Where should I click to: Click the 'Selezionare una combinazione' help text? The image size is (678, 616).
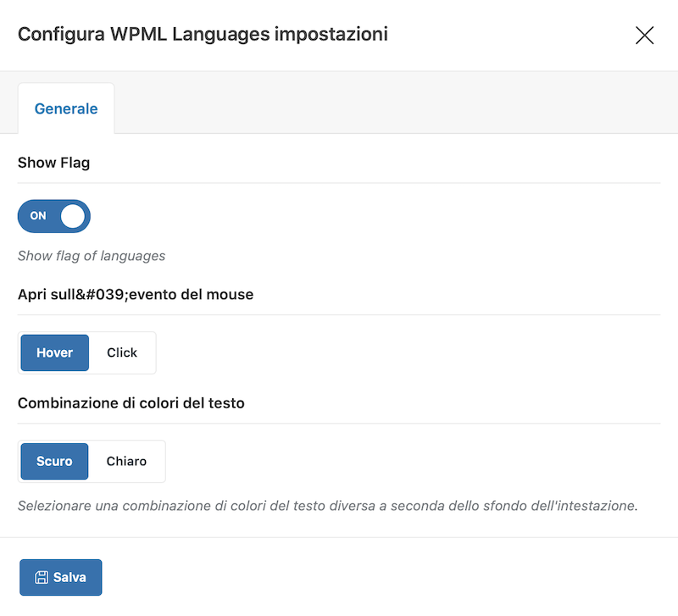pos(328,506)
